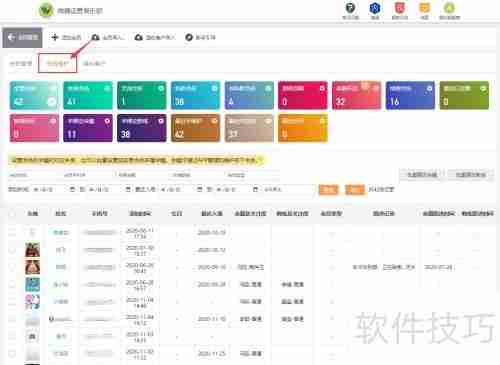Screen dimensions: 500x365
Task: Select the dark indigo card showing 38
Action: pos(142,128)
